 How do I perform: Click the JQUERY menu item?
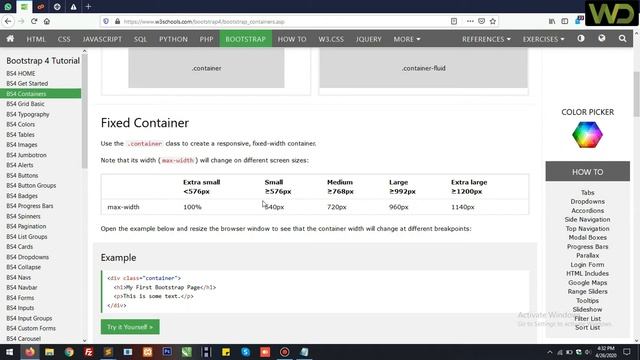[368, 39]
